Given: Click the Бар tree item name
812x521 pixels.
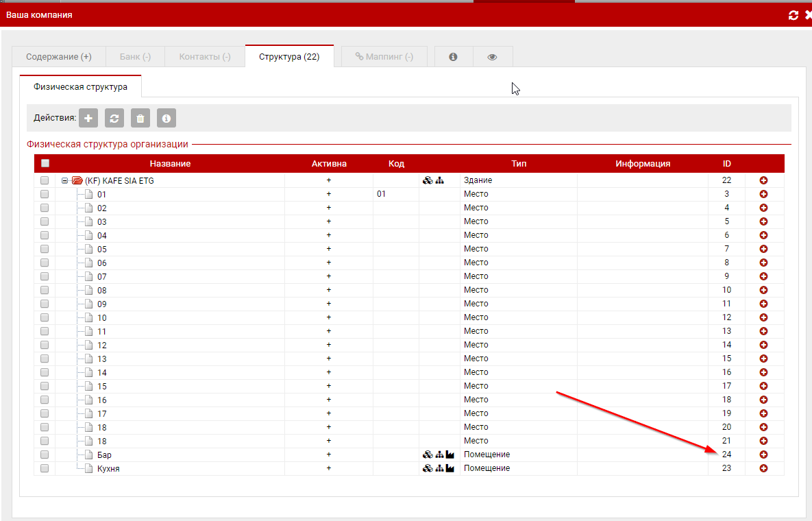Looking at the screenshot, I should [x=104, y=455].
